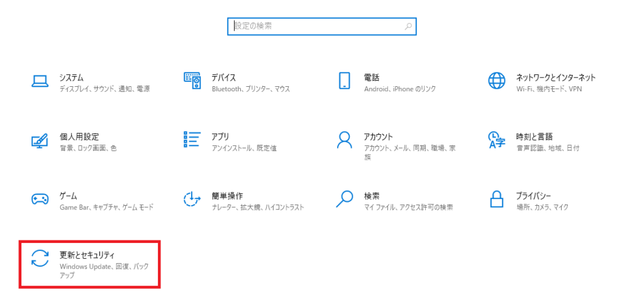Open the システム heading text

pyautogui.click(x=72, y=77)
